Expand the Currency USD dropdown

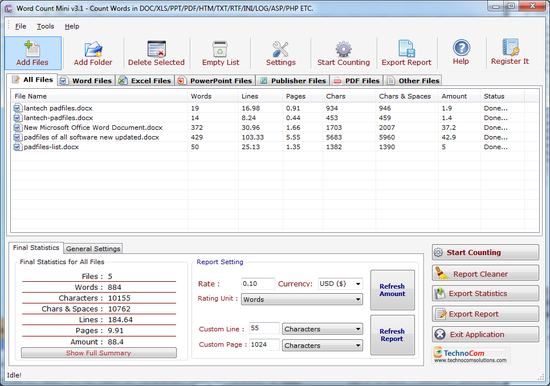[340, 284]
